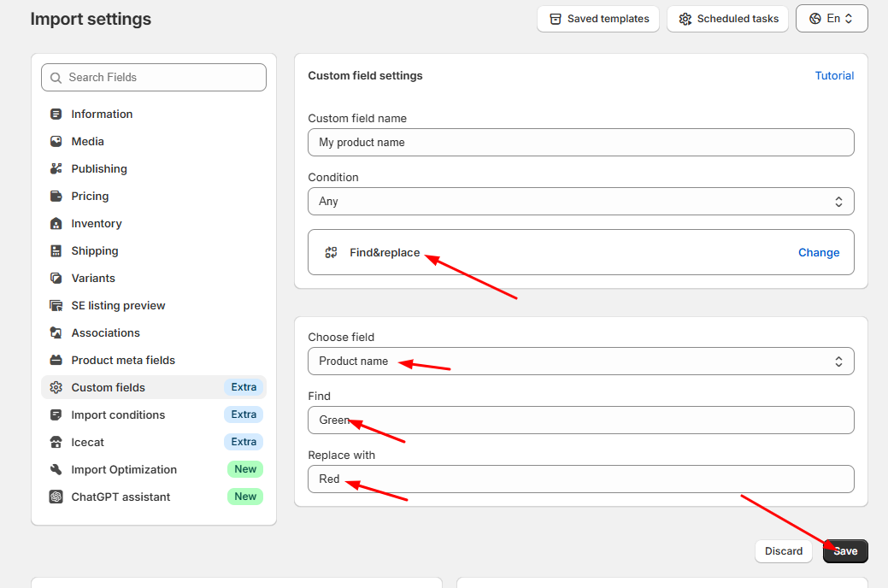Open the Condition dropdown set to Any
Screen dimensions: 888x588
[581, 201]
